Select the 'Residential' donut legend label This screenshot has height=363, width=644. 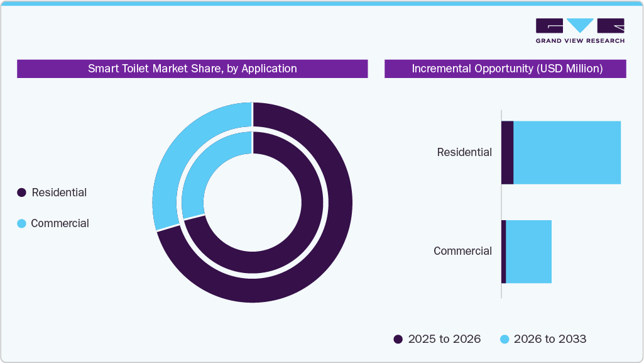[x=59, y=193]
